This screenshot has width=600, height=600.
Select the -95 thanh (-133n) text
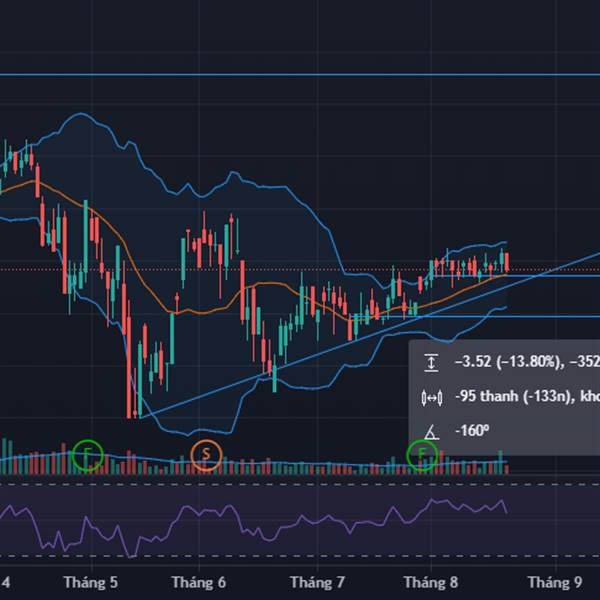point(515,396)
